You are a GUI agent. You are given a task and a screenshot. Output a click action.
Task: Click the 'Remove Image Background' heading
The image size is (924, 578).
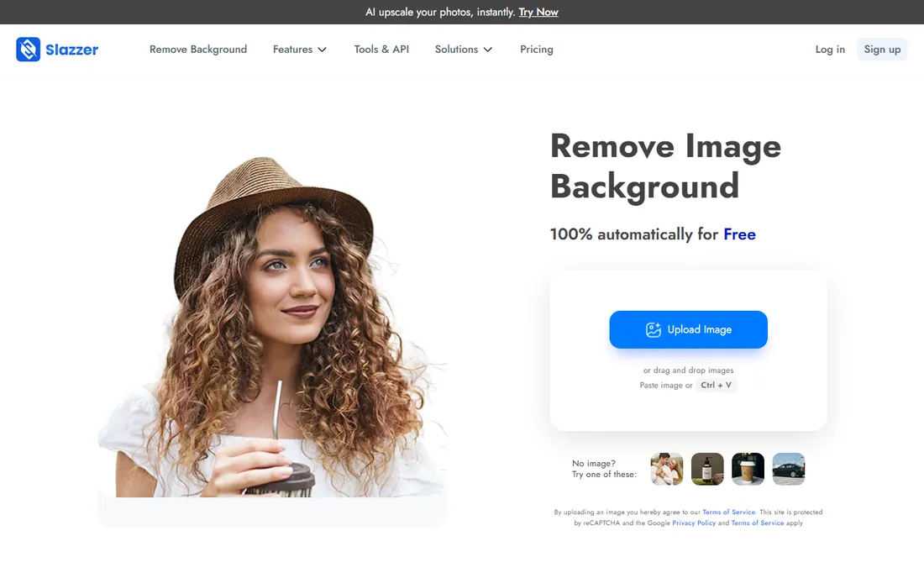click(x=665, y=166)
